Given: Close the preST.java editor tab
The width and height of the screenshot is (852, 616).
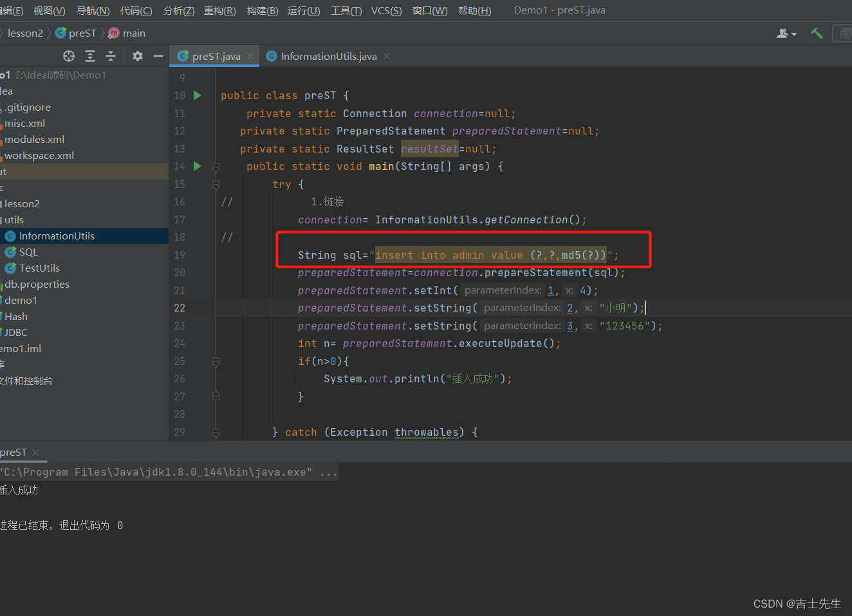Looking at the screenshot, I should [x=250, y=56].
